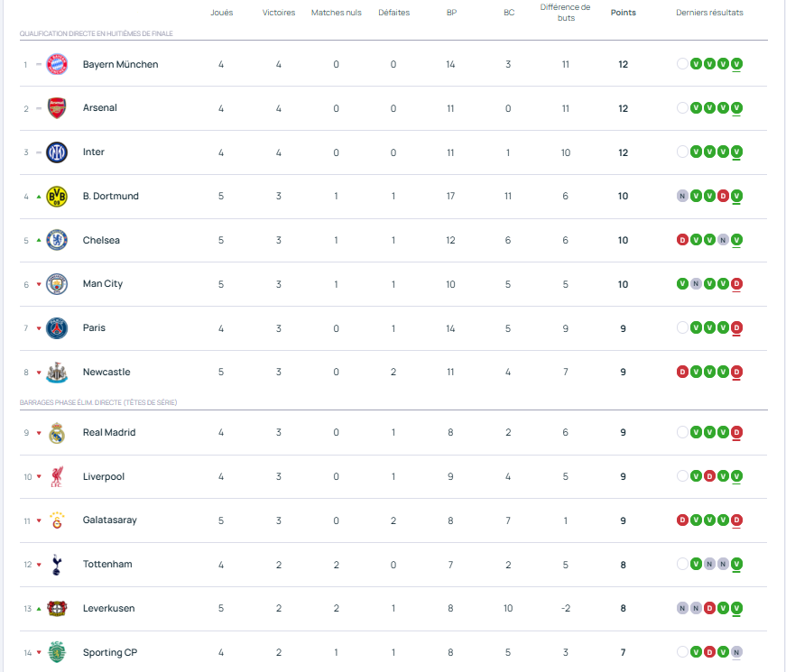786x672 pixels.
Task: Open the Tottenham team name link
Action: [107, 565]
